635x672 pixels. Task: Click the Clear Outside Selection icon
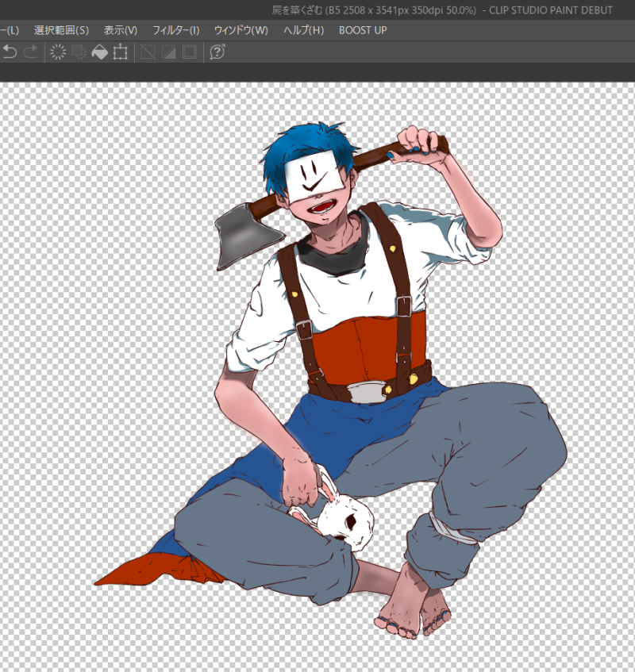coord(79,52)
